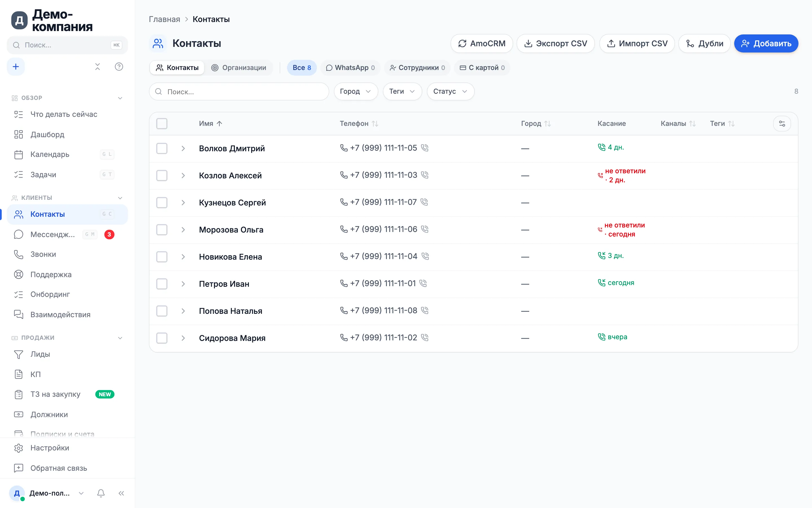Viewport: 812px width, 508px height.
Task: Click the call icon next to Попова Наталья's phone
Action: click(x=424, y=310)
